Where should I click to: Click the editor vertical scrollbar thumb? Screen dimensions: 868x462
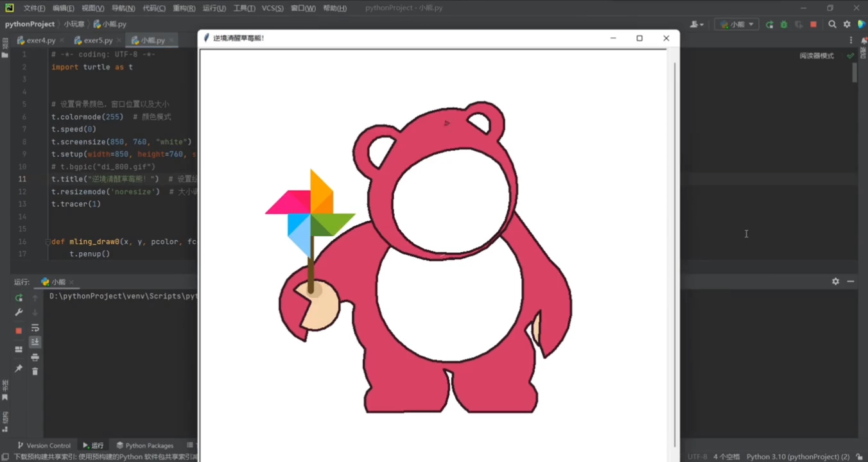pos(855,73)
